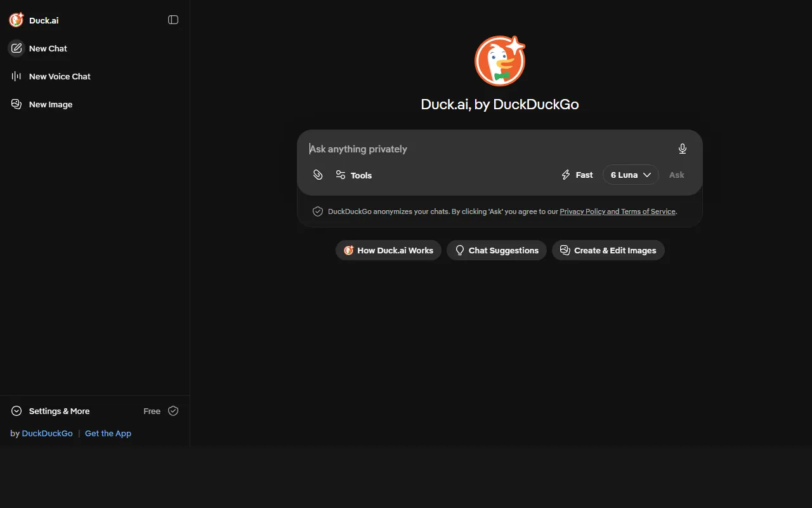Open the 6 Luna model dropdown
This screenshot has height=508, width=812.
tap(631, 175)
